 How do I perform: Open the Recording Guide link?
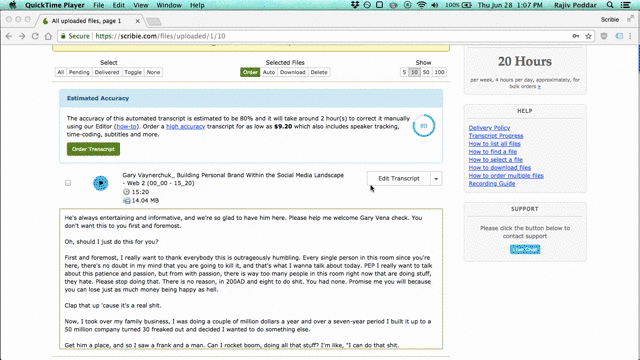(492, 183)
